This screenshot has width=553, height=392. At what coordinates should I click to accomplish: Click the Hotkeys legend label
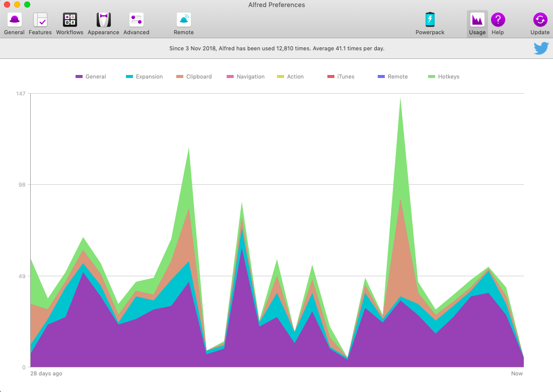(x=449, y=76)
